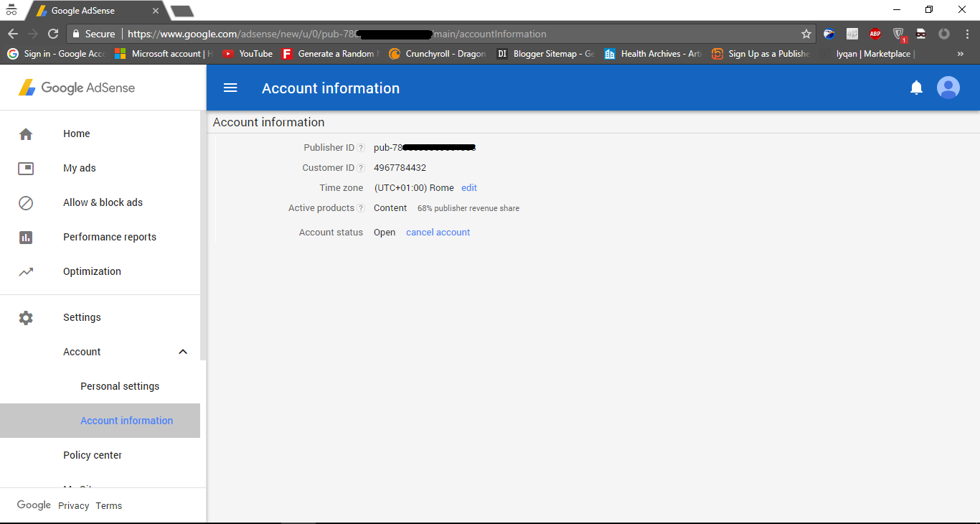Viewport: 980px width, 524px height.
Task: Click the 68% publisher revenue share text
Action: coord(468,208)
